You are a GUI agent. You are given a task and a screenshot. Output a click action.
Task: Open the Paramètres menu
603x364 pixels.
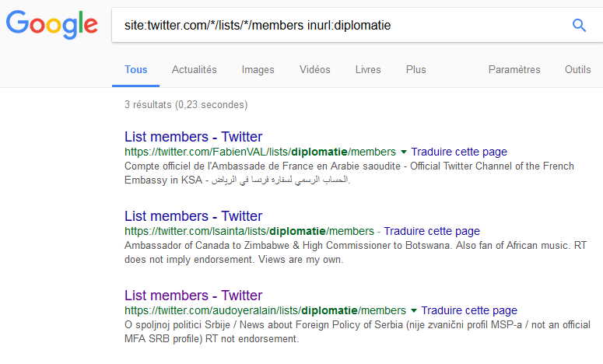tap(514, 69)
